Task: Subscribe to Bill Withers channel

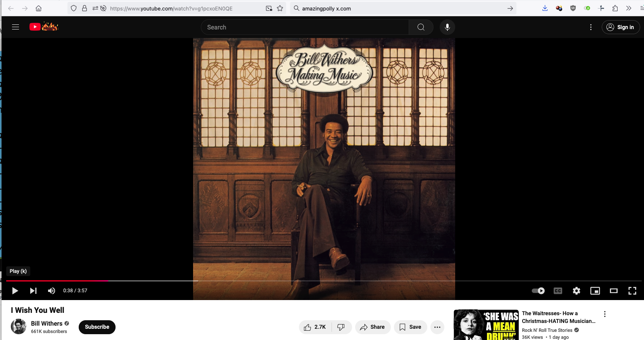Action: (97, 327)
